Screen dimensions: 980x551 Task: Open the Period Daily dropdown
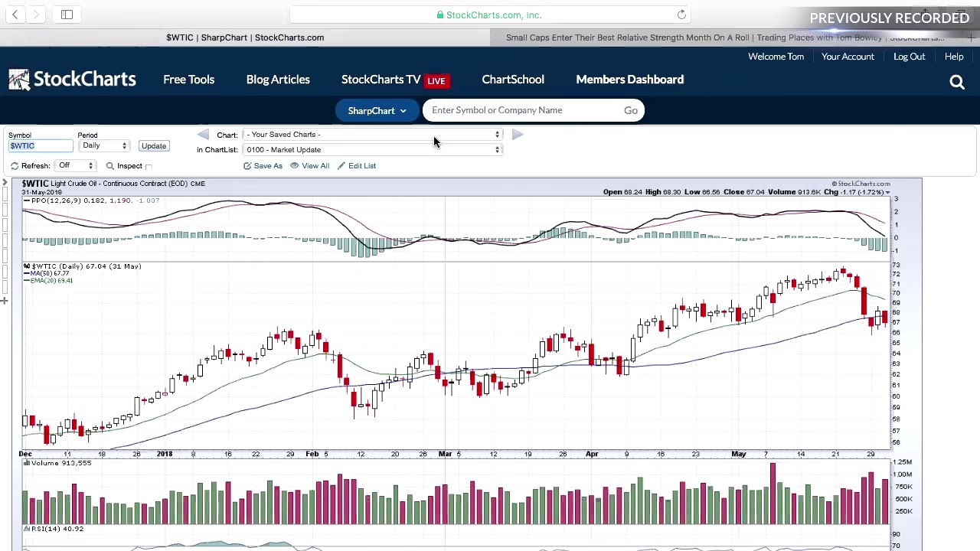tap(103, 145)
